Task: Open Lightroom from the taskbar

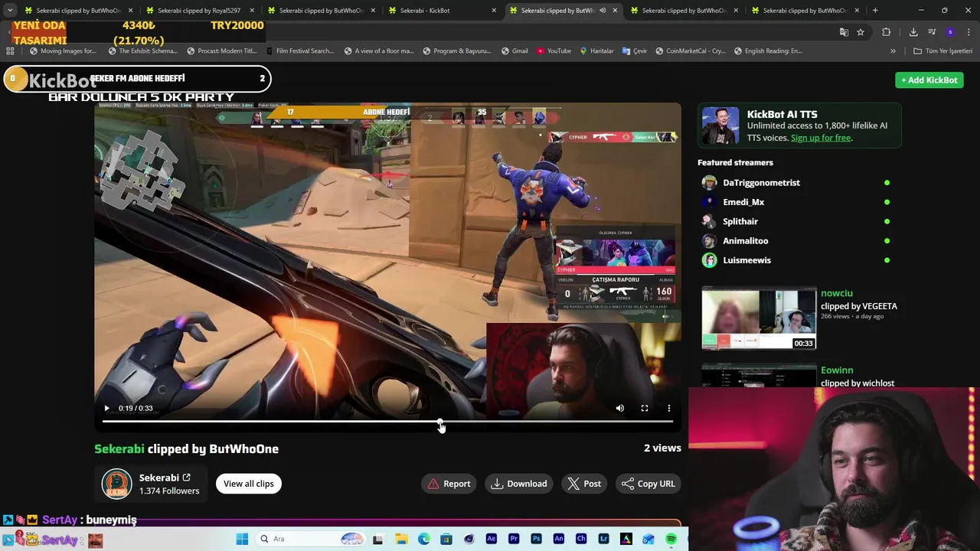Action: 603,539
